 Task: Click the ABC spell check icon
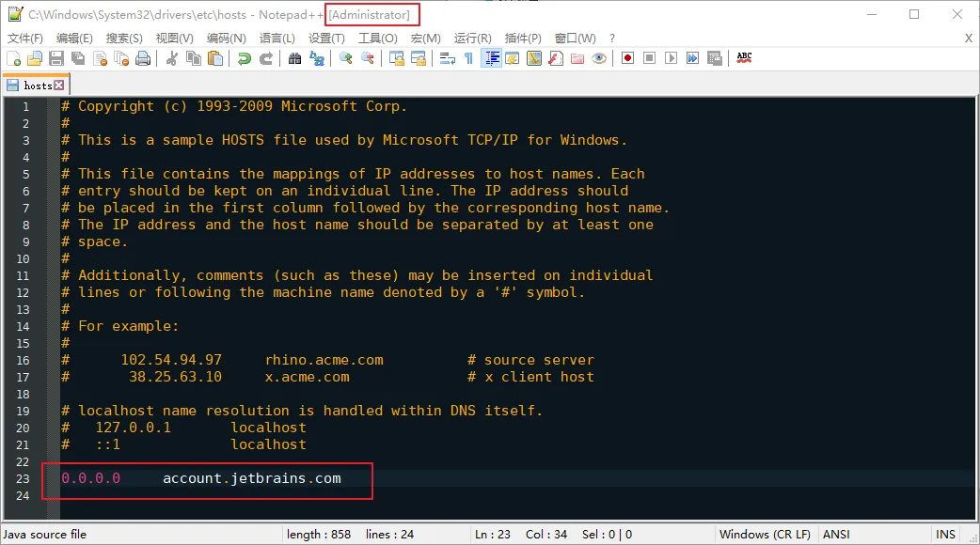[x=744, y=58]
